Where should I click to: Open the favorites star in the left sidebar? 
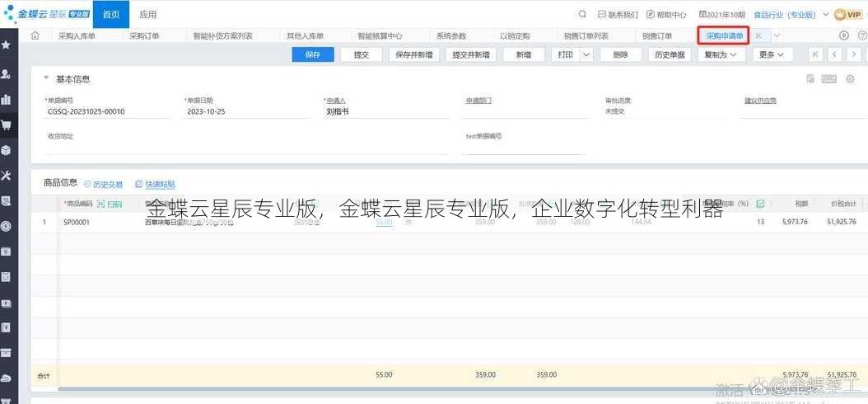pyautogui.click(x=6, y=45)
